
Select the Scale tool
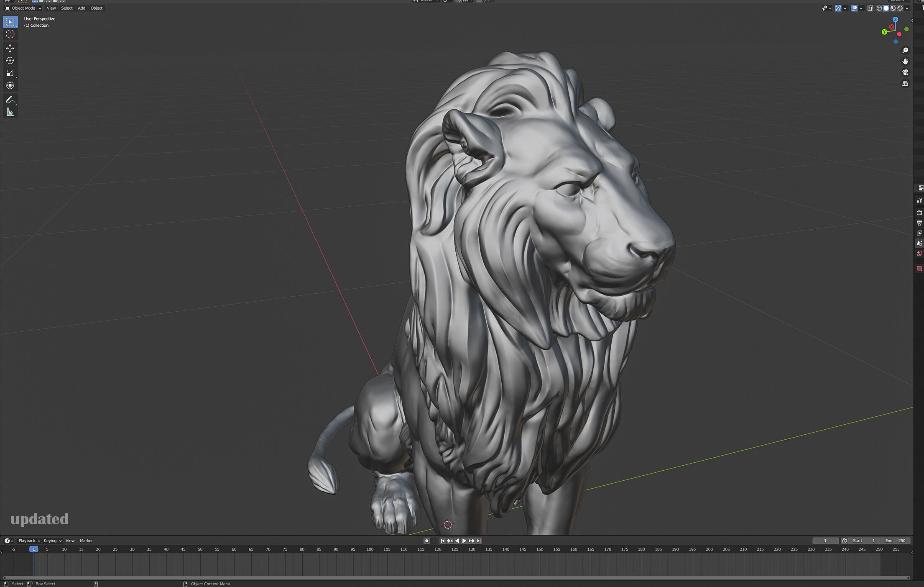point(10,73)
